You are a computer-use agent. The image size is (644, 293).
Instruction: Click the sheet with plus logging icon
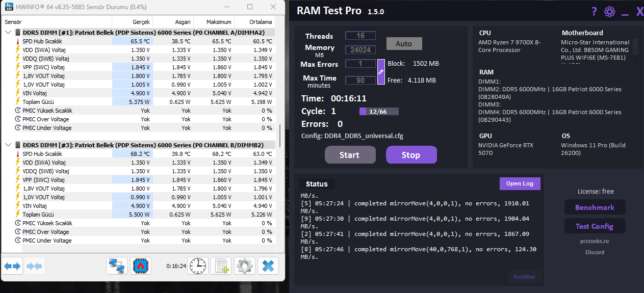point(221,265)
